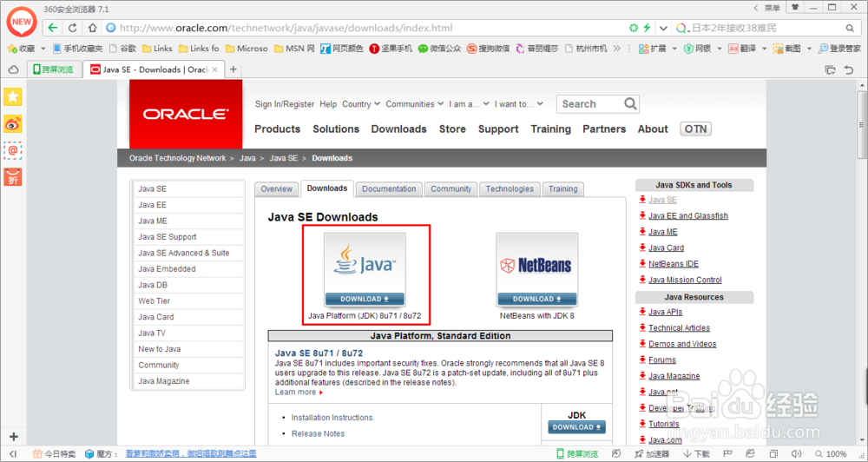868x462 pixels.
Task: Open the 坚果手机 bookmark
Action: (391, 49)
